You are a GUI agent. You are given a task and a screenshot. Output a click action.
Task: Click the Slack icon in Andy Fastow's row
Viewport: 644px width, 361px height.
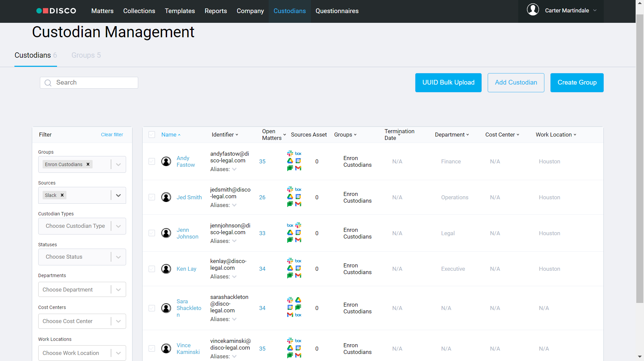pos(290,153)
